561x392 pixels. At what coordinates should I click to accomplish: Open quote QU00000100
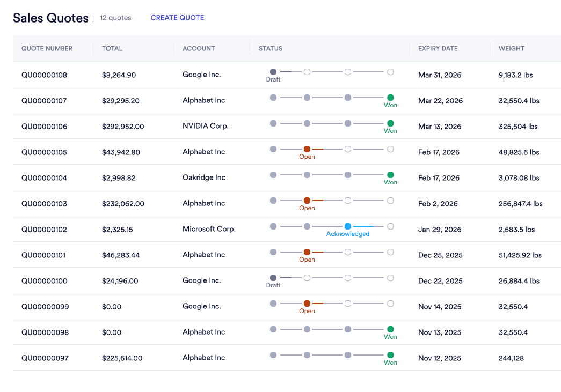[x=45, y=281]
